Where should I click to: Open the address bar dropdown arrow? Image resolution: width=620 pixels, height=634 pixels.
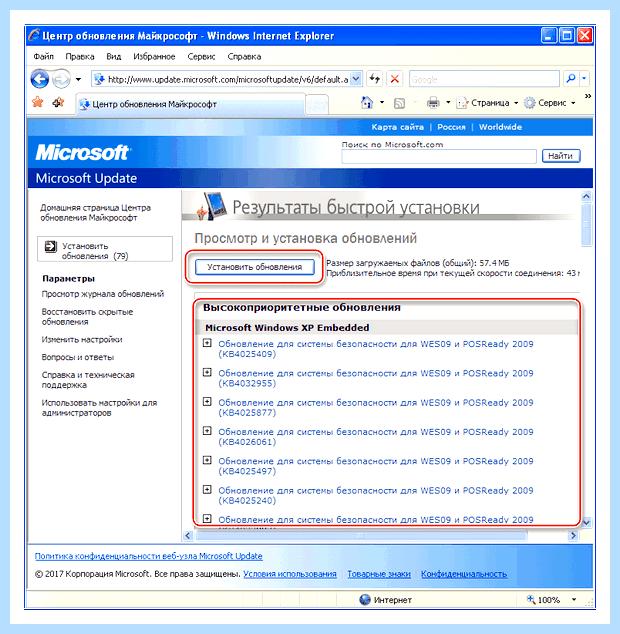point(355,79)
